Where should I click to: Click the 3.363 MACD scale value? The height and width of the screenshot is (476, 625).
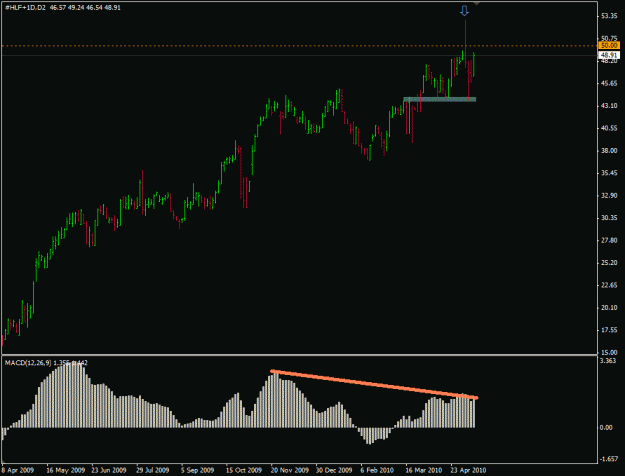[608, 361]
